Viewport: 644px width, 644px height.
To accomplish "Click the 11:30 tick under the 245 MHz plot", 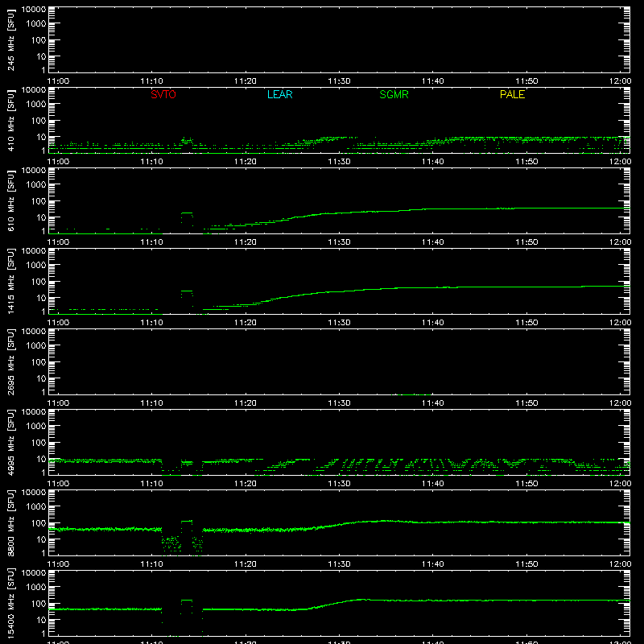I will click(339, 81).
